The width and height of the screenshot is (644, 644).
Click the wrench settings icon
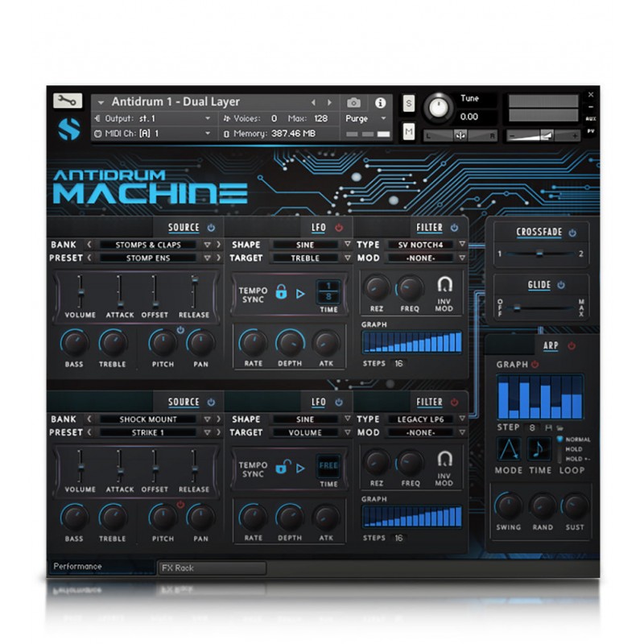click(68, 101)
